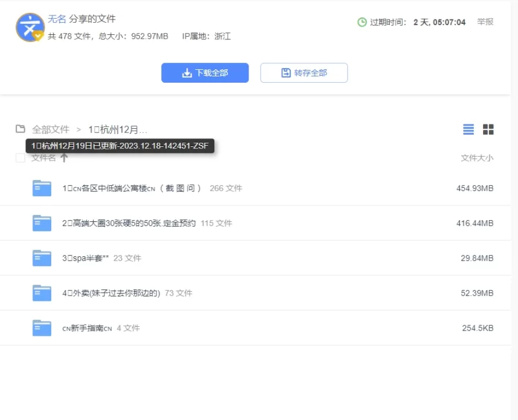The image size is (518, 420).
Task: Click folder icon for the 23 文件 row
Action: pos(42,258)
